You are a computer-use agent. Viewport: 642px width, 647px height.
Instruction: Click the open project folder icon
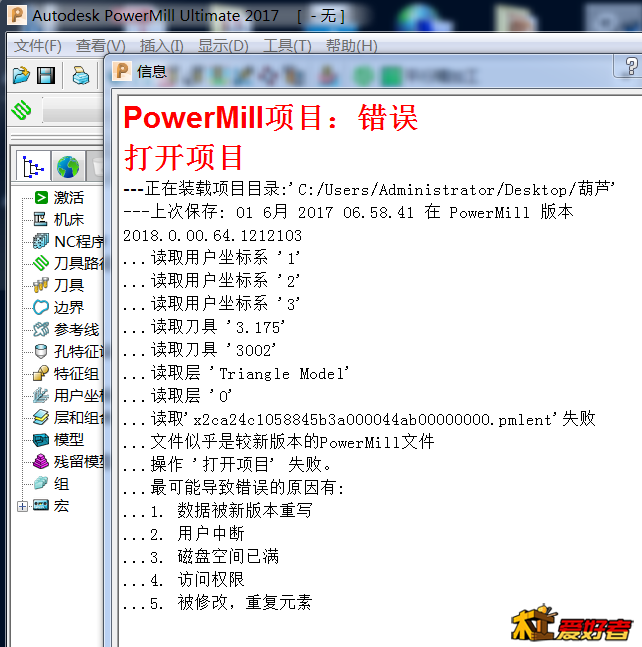[21, 76]
